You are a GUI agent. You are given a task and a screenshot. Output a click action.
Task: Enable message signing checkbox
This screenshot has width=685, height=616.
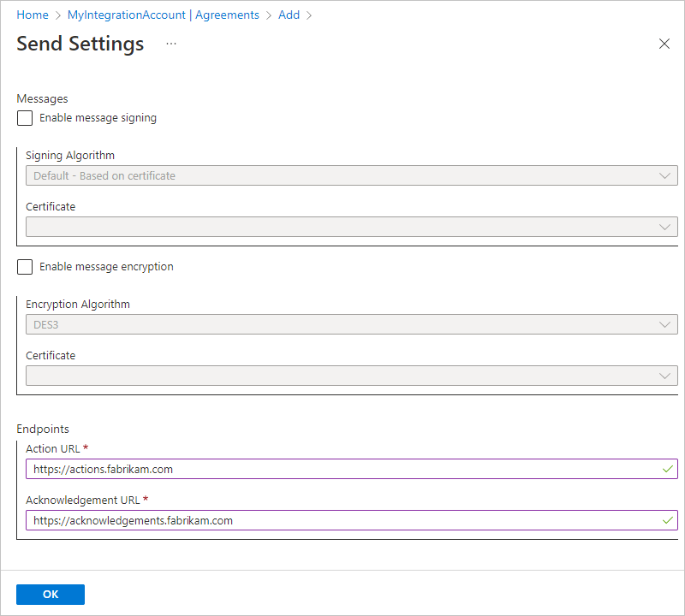(x=26, y=119)
